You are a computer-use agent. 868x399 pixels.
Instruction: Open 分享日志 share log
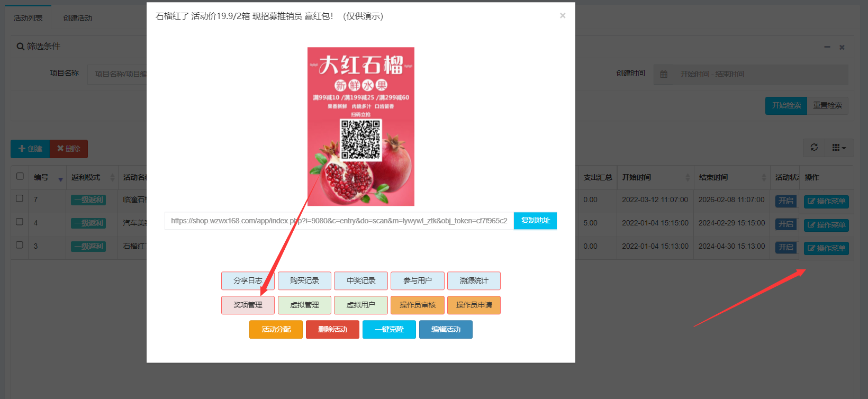[x=248, y=281]
